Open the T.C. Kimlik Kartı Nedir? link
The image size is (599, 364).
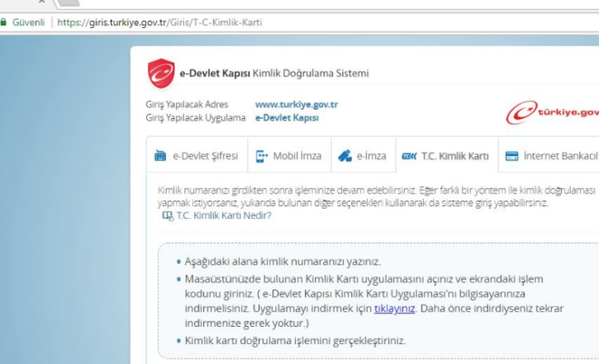tap(224, 215)
